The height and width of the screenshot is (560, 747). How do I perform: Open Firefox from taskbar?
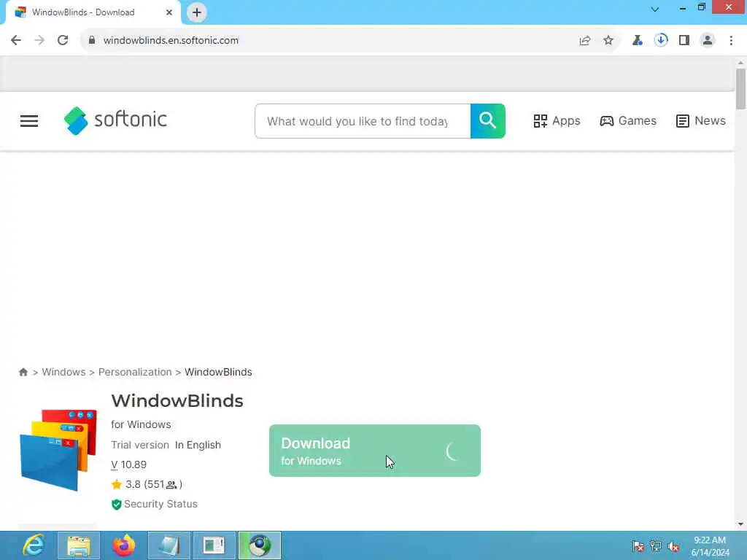tap(124, 545)
